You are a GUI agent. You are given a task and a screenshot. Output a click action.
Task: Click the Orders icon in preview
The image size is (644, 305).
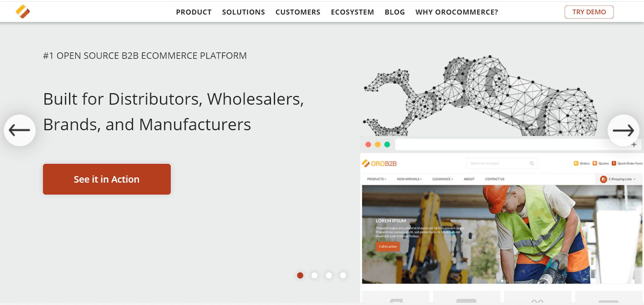576,163
